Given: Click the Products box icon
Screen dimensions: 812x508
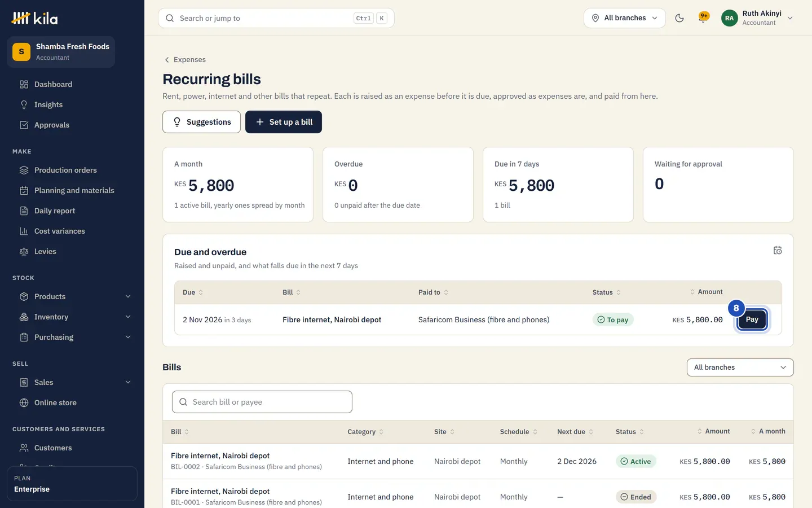Looking at the screenshot, I should (24, 296).
